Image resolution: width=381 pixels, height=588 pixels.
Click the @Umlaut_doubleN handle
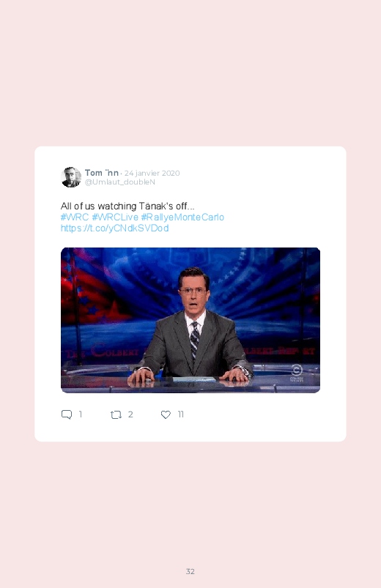(119, 182)
